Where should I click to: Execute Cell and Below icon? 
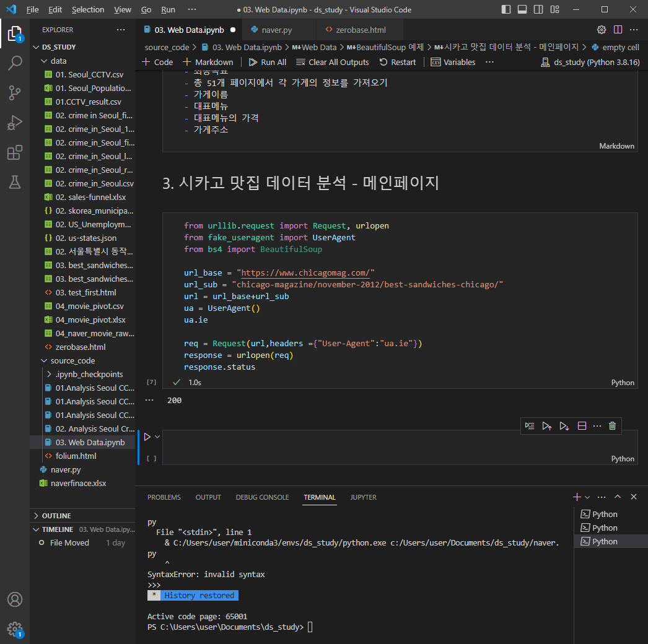click(564, 426)
